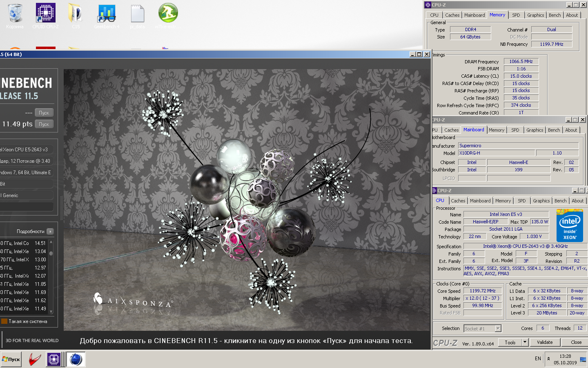Click the Socket 2011 LGA package field
This screenshot has height=368, width=588.
(506, 229)
